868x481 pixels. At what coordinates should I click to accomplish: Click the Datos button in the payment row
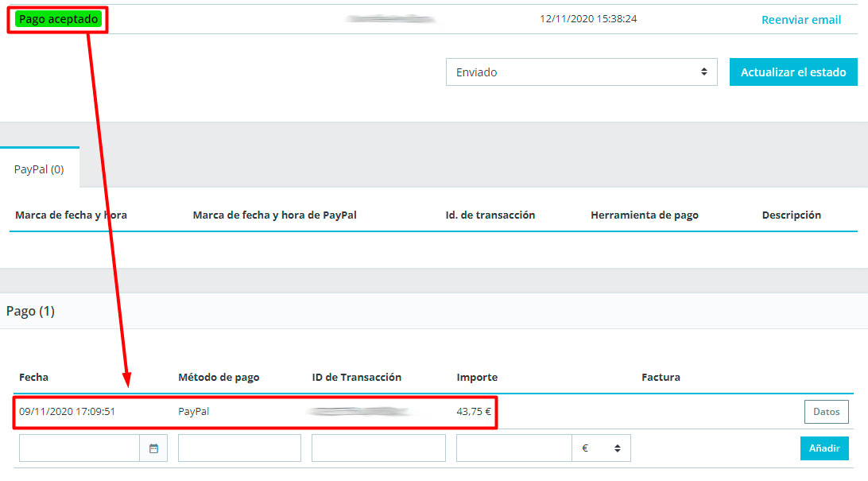(x=826, y=412)
